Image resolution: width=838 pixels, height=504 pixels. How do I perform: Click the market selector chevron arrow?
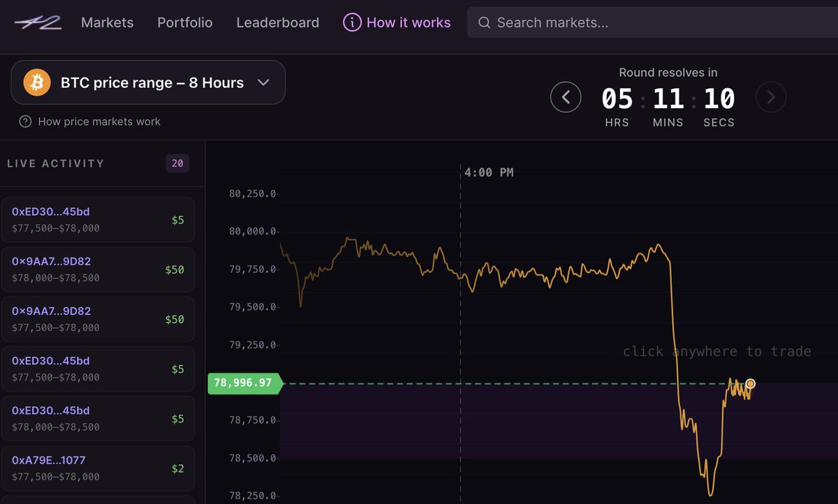pyautogui.click(x=263, y=82)
